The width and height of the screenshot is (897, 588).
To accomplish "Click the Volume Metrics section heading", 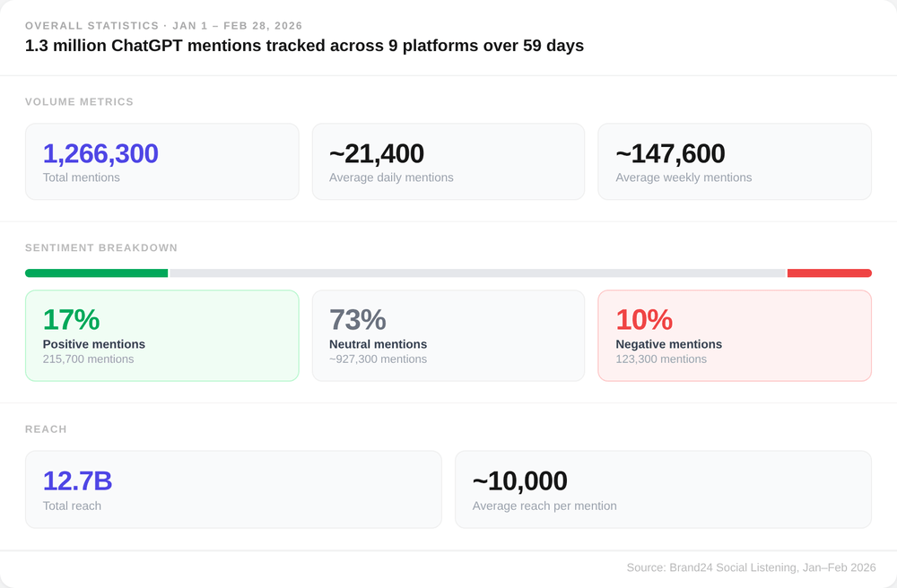I will 79,102.
